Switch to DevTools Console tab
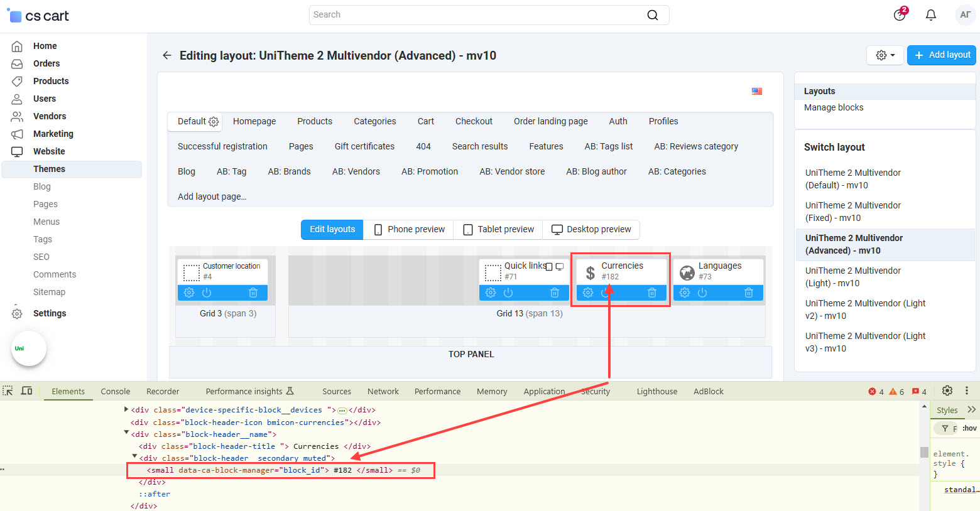The width and height of the screenshot is (980, 511). pos(116,391)
